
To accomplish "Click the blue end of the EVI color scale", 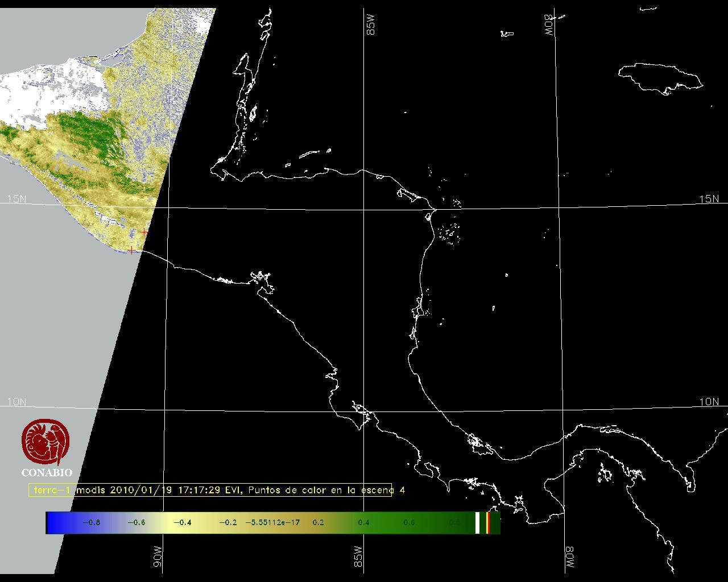I will [x=55, y=522].
